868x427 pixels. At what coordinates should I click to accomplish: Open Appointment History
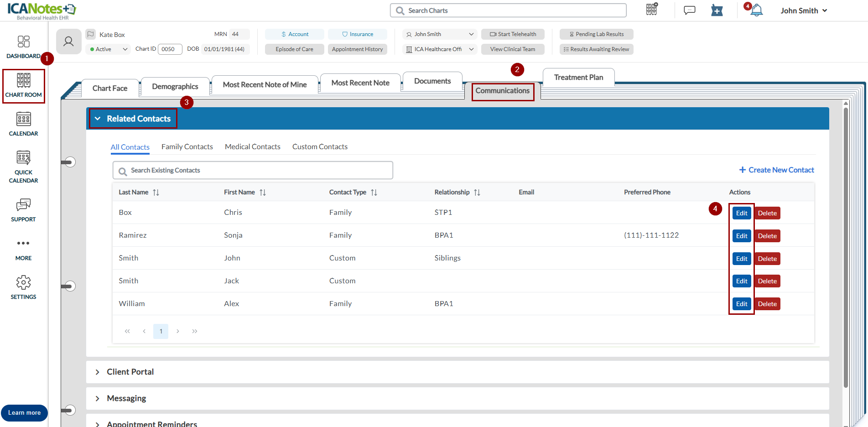pos(358,49)
